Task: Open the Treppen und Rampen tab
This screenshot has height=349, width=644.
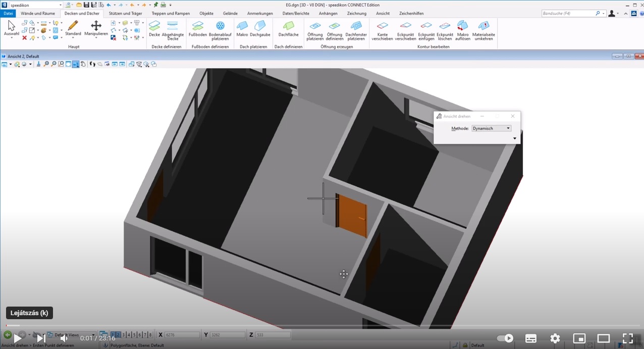Action: point(171,14)
